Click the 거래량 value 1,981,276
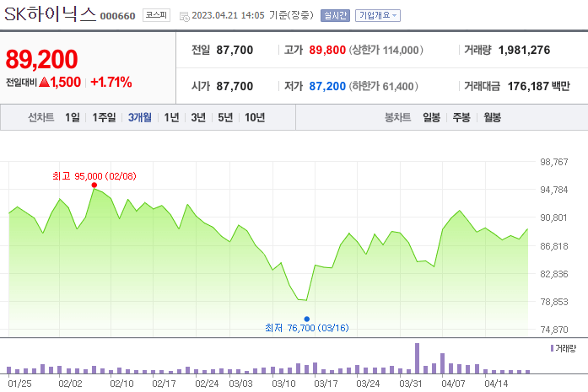The width and height of the screenshot is (588, 392). pyautogui.click(x=524, y=50)
